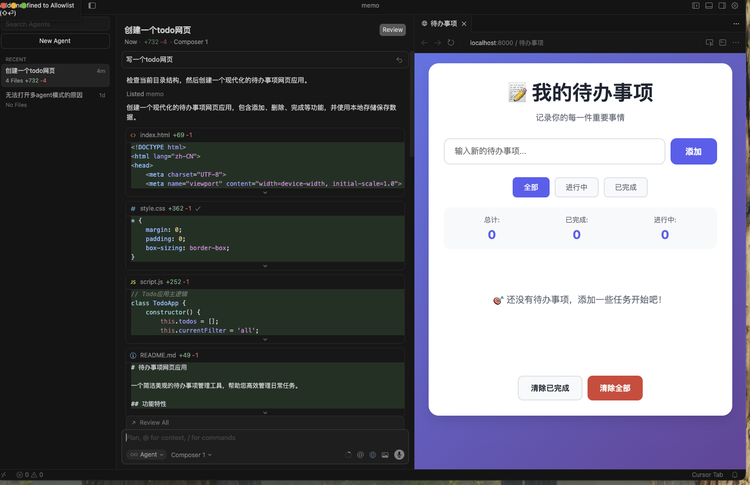Click the microphone voice input icon
This screenshot has width=750, height=485.
pyautogui.click(x=400, y=454)
